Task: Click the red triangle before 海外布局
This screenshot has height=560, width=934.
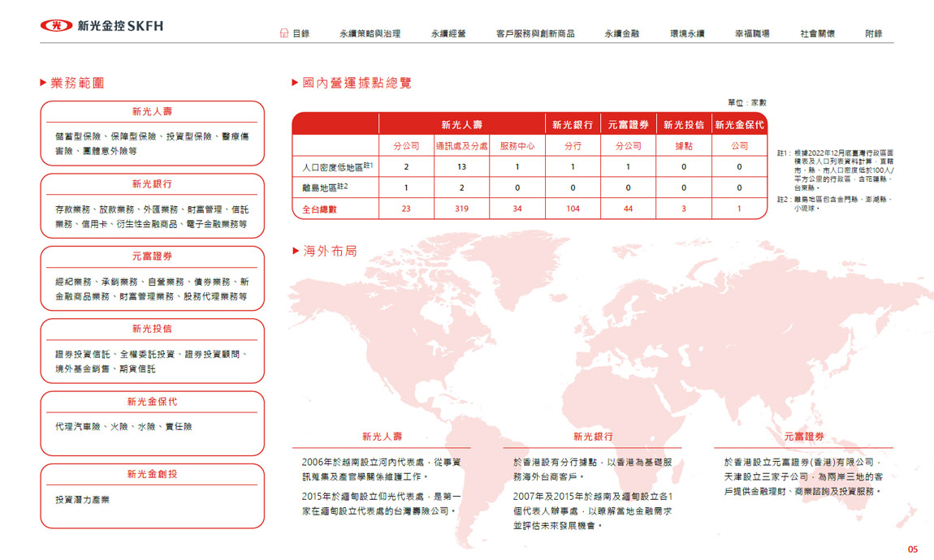Action: pos(295,252)
